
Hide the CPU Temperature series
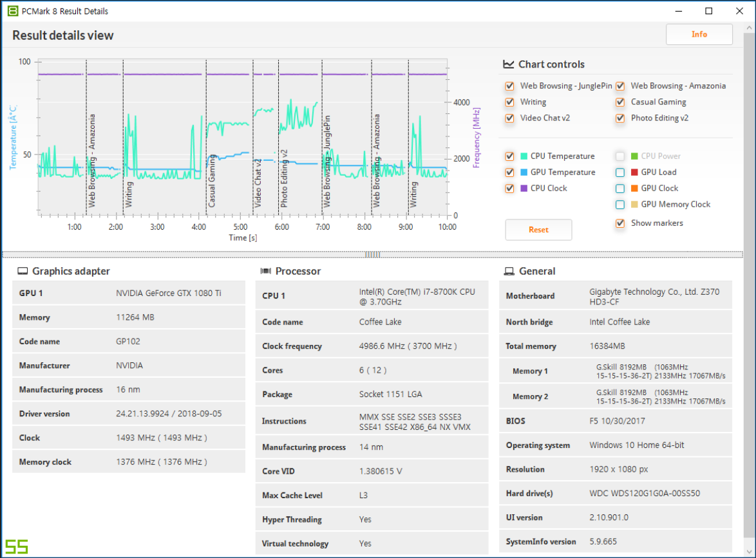[509, 156]
